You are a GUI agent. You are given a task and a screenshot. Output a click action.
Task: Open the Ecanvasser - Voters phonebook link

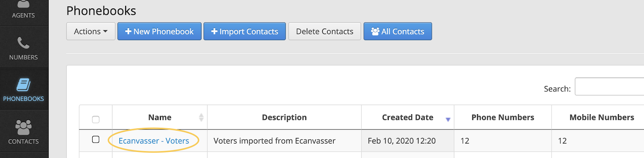[154, 141]
